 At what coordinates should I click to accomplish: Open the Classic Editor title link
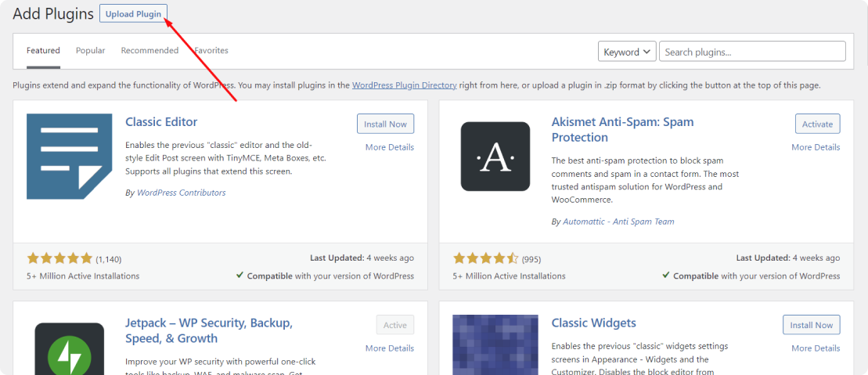pos(161,121)
